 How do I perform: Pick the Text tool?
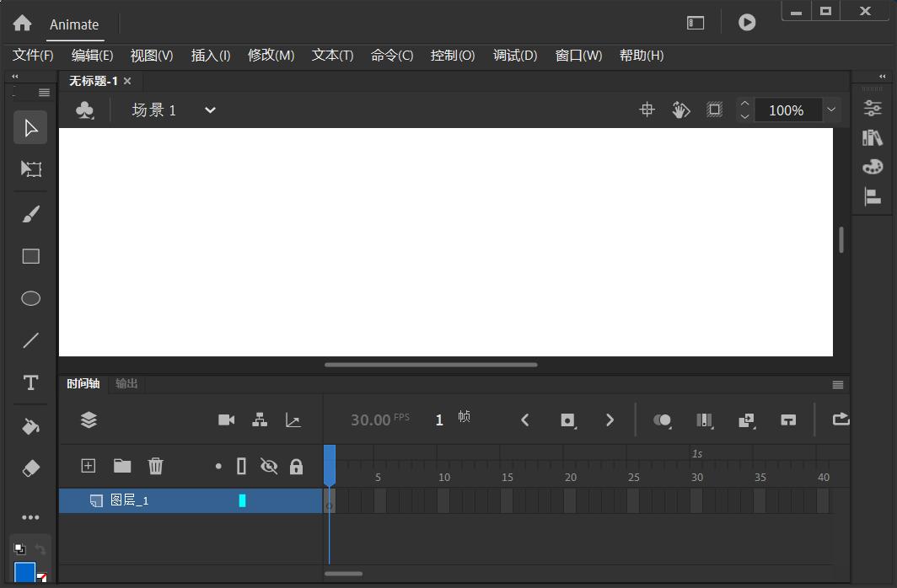click(30, 383)
